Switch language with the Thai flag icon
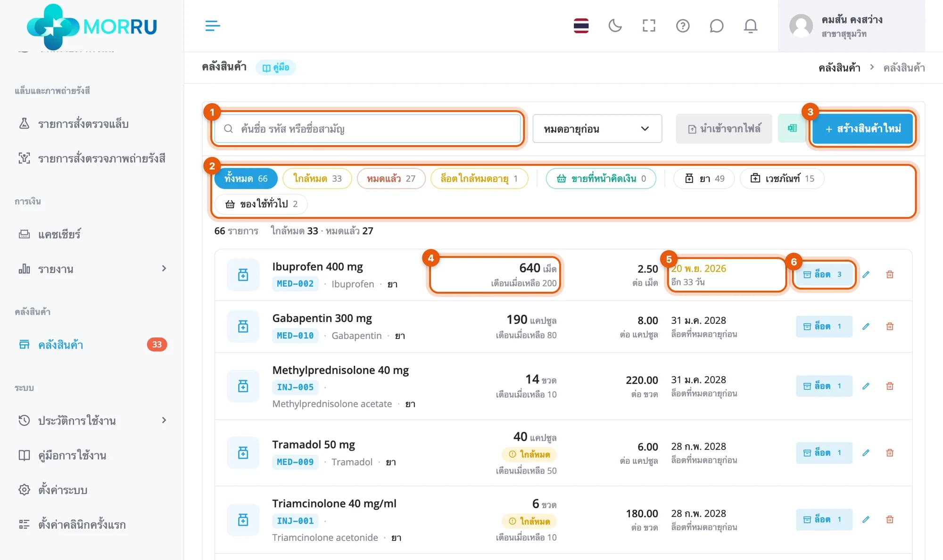The image size is (943, 560). click(x=581, y=25)
